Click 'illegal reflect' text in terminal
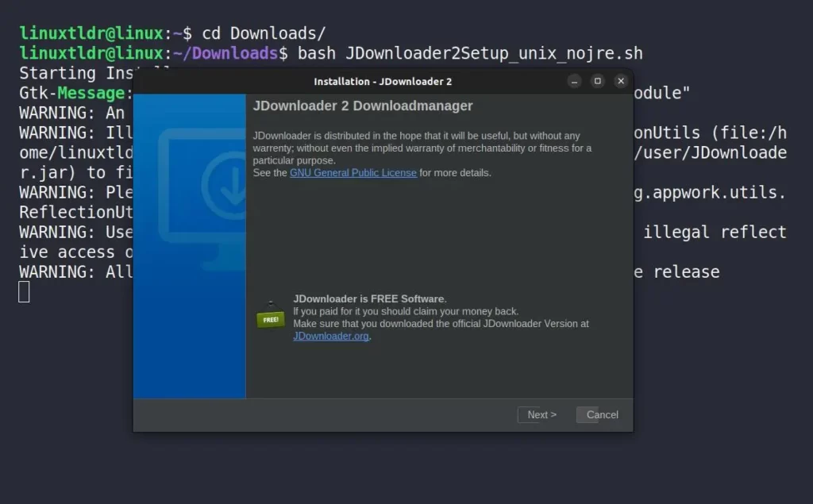The height and width of the screenshot is (504, 813). pyautogui.click(x=715, y=233)
